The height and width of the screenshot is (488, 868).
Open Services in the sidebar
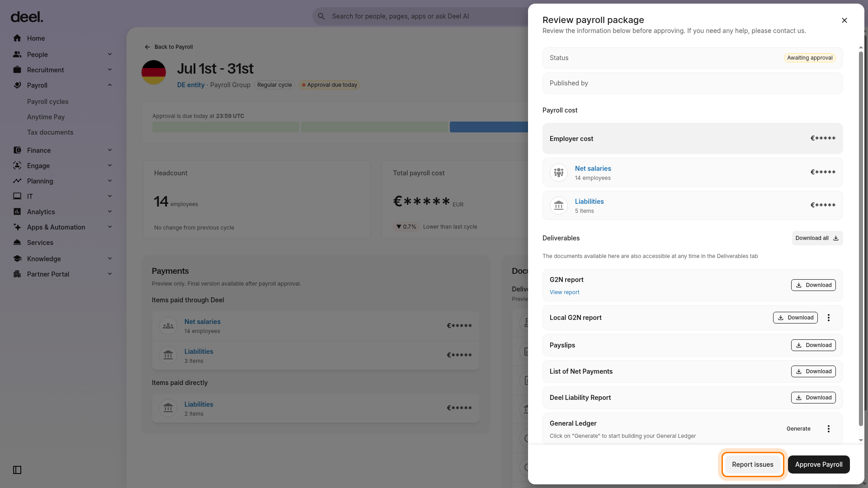tap(40, 243)
